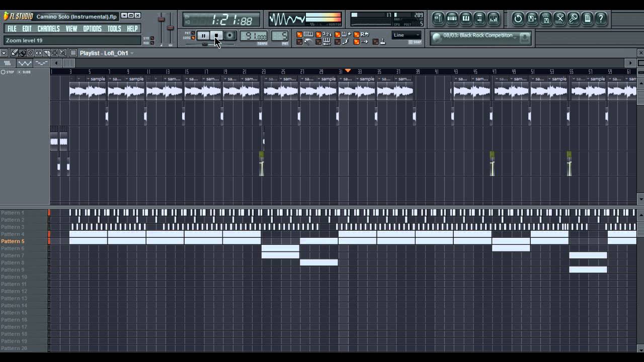Click the orange playhead marker on timeline
644x362 pixels.
point(348,70)
